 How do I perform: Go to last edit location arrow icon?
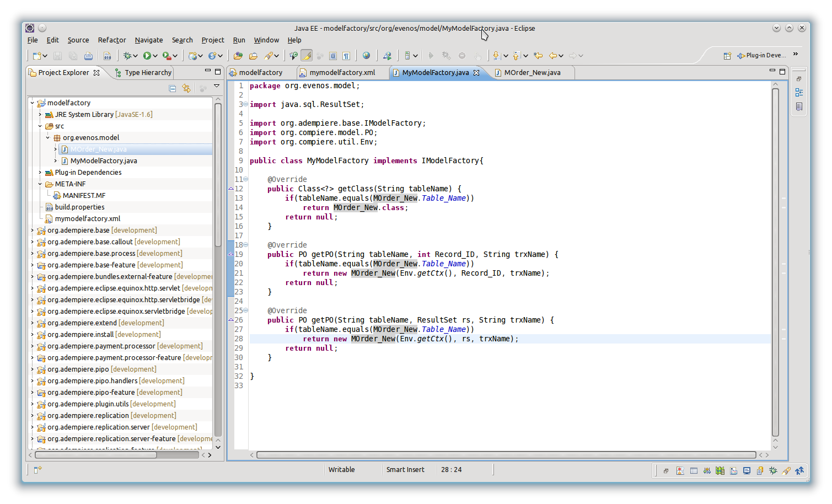(538, 56)
